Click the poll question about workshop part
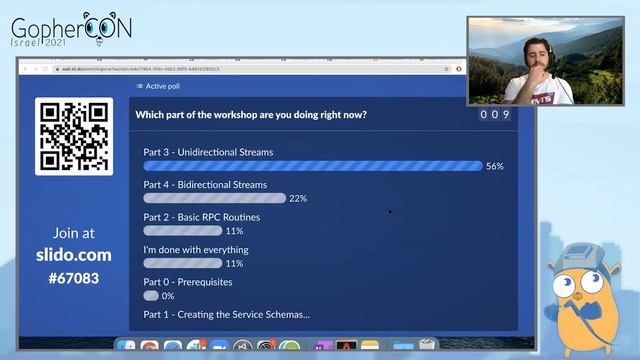Screen dimensions: 640x360 [251, 115]
